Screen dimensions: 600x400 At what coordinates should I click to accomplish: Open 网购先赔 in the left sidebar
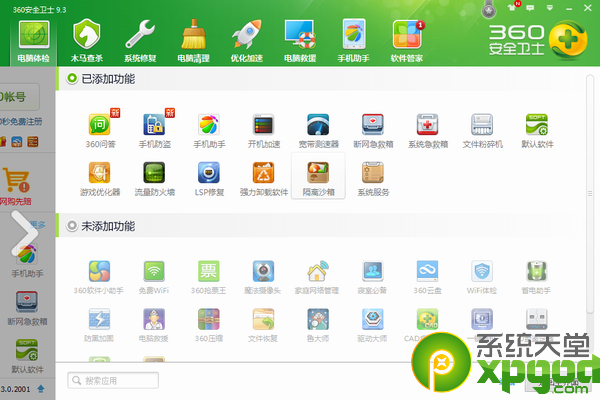(x=16, y=186)
